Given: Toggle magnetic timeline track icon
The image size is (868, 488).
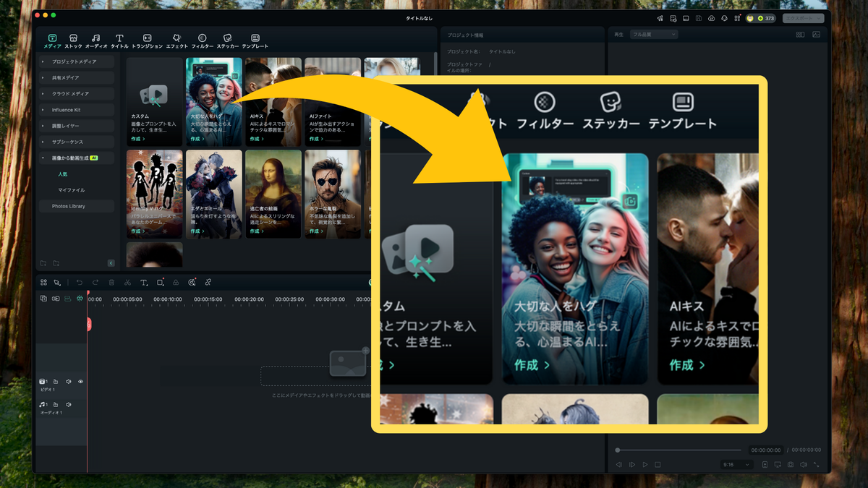Looking at the screenshot, I should [68, 299].
